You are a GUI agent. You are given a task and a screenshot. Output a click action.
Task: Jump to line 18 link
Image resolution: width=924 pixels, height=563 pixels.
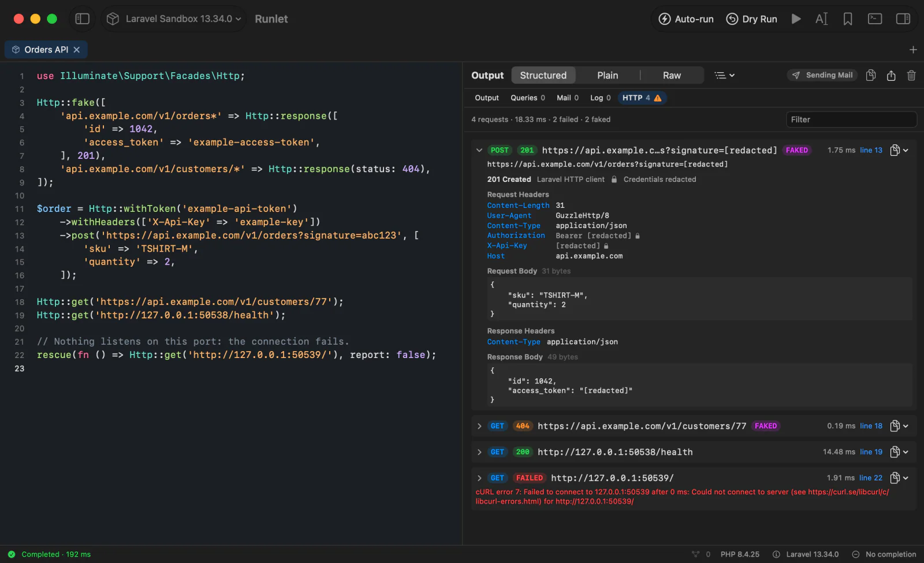871,426
